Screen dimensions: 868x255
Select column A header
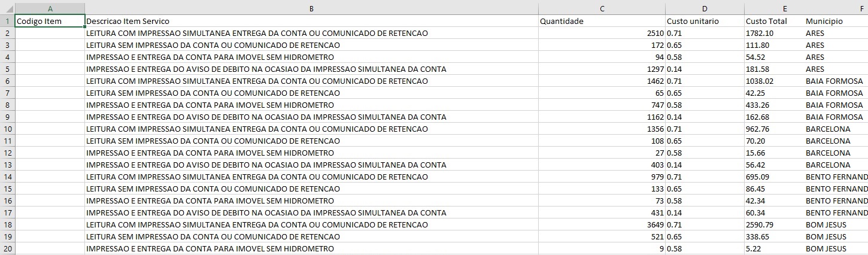pyautogui.click(x=50, y=8)
